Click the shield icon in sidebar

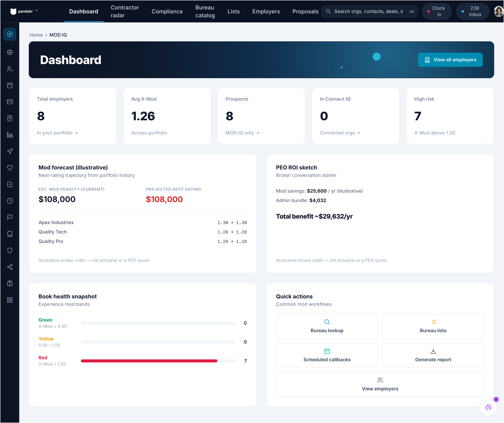[10, 251]
